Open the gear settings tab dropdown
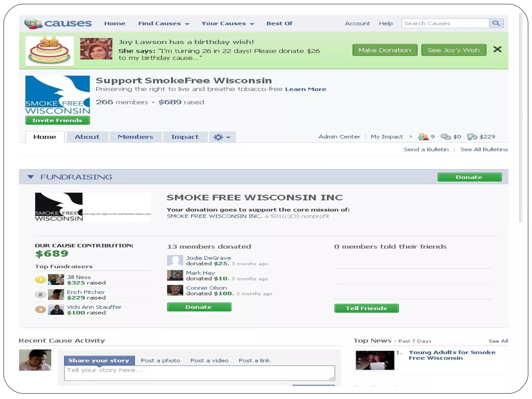This screenshot has width=532, height=399. [222, 137]
